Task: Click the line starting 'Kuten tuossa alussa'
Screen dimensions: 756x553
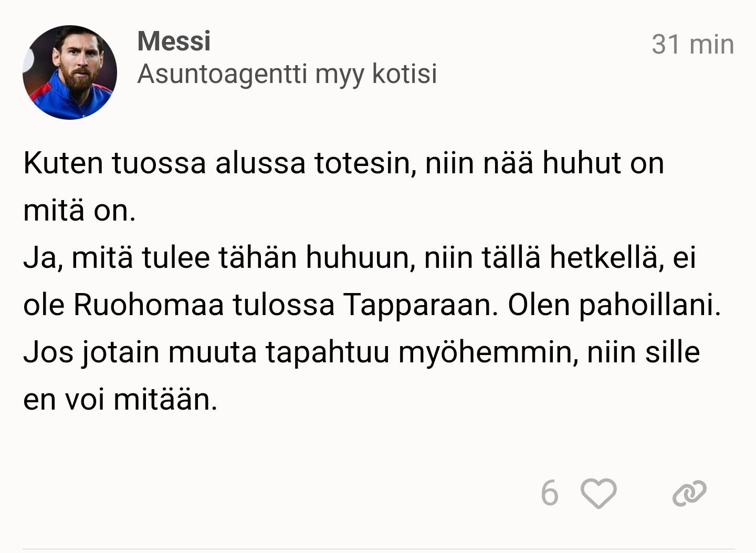Action: point(343,163)
